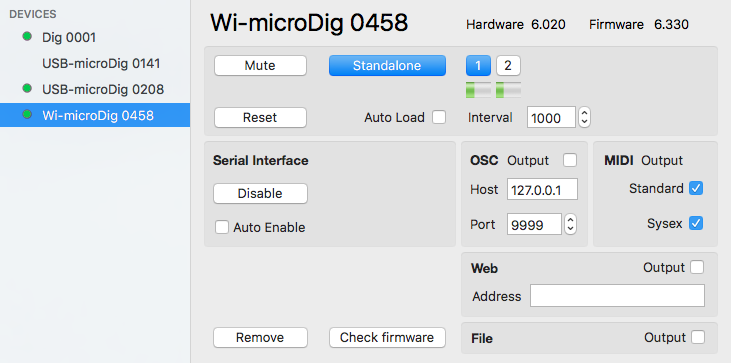Click the OSC Port field
Screen dimensions: 731x363
click(534, 225)
